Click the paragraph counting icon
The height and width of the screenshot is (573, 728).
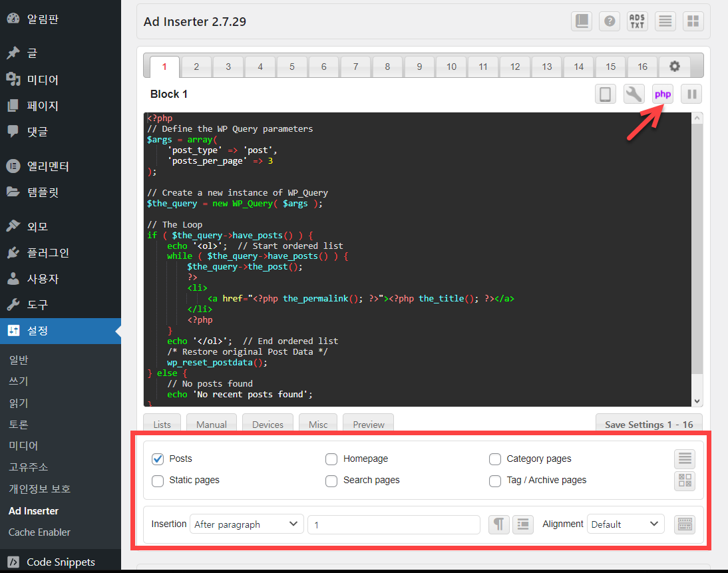click(498, 524)
